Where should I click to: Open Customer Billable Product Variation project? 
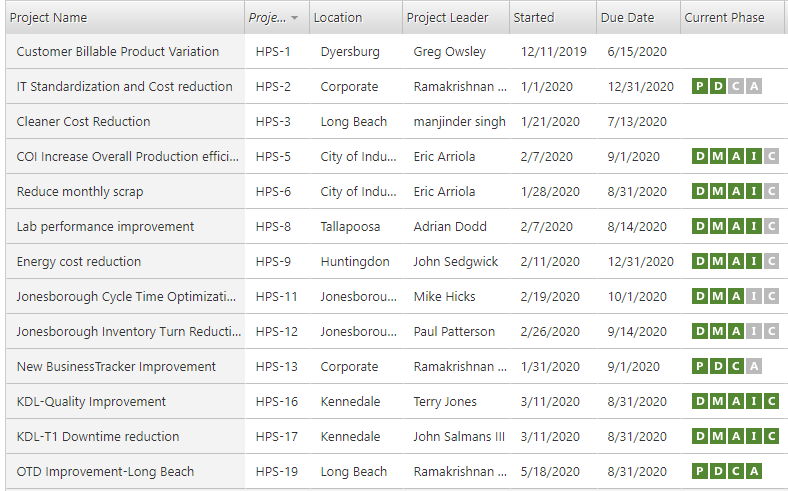pyautogui.click(x=118, y=51)
